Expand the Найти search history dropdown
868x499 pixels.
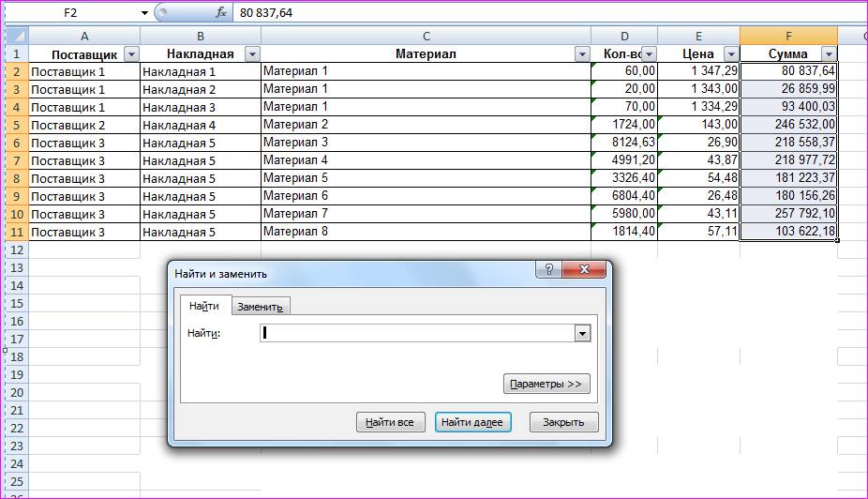tap(582, 333)
